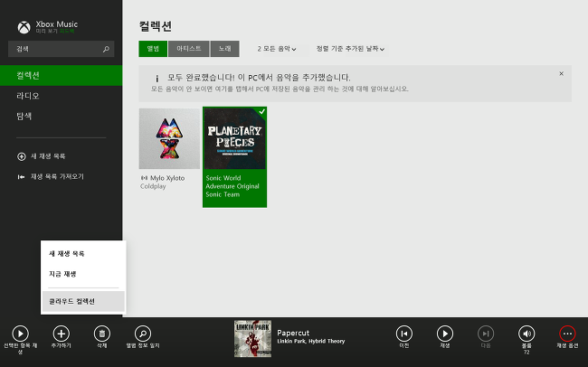Click the import playlist arrow icon

point(22,177)
